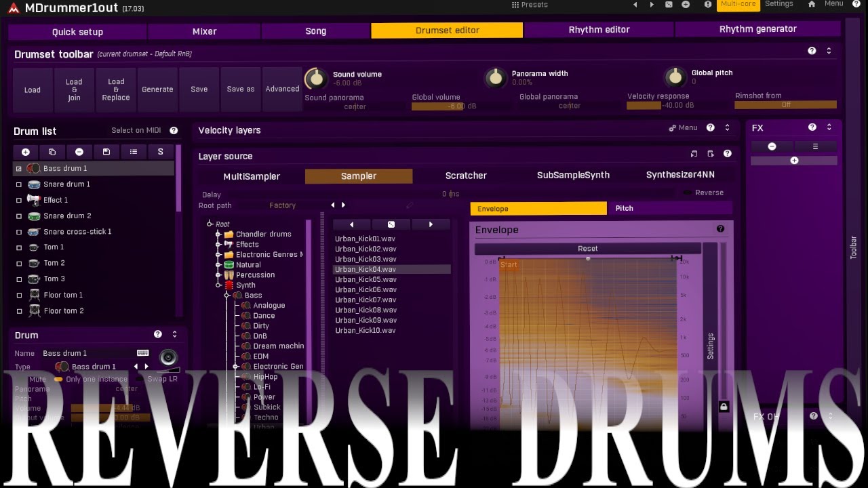This screenshot has width=868, height=488.
Task: Open the drum list options icon
Action: coord(134,152)
